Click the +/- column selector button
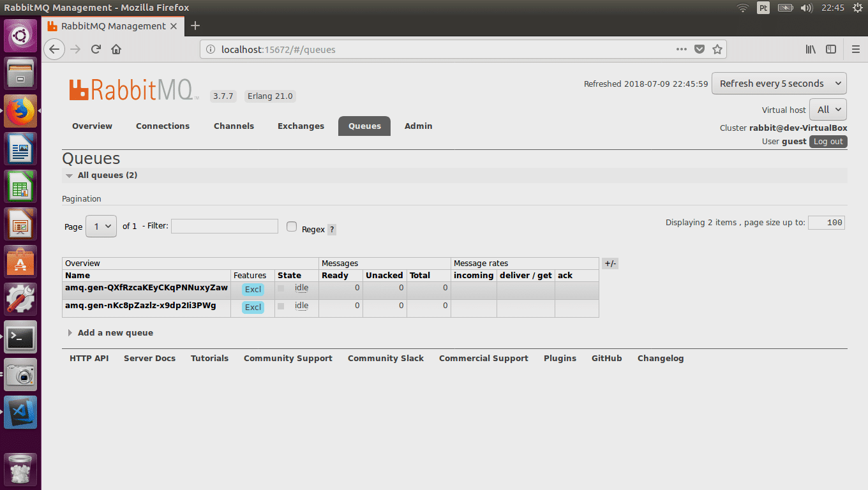The image size is (868, 490). point(610,264)
